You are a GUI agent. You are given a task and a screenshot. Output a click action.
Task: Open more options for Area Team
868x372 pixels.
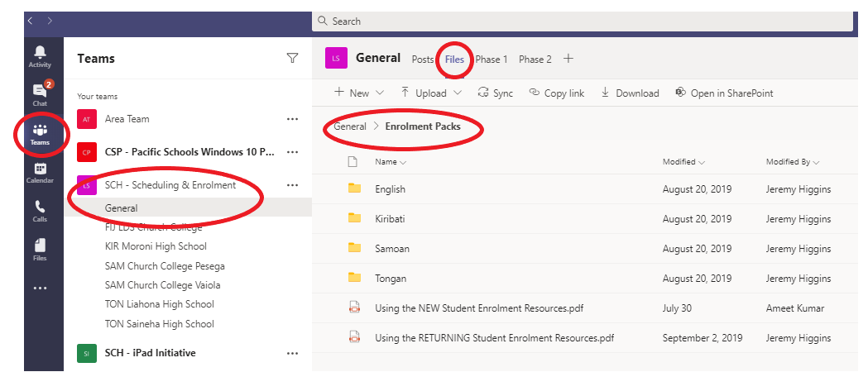coord(292,119)
